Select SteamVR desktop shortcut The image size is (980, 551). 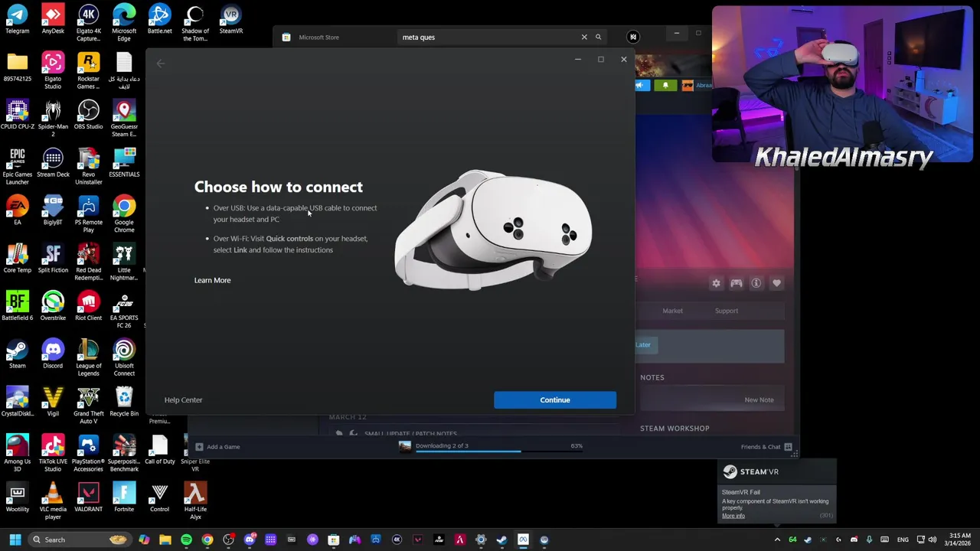(x=230, y=20)
